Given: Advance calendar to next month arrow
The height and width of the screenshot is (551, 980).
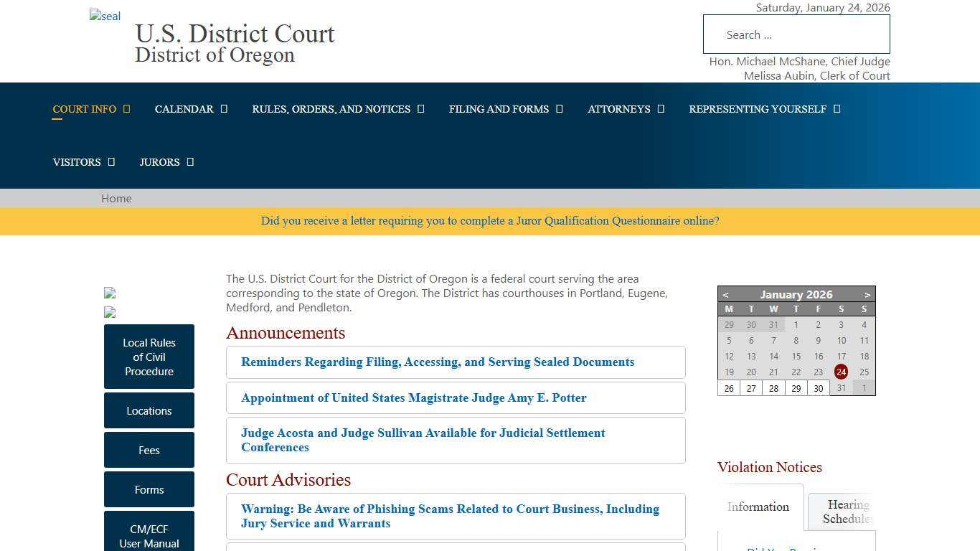Looking at the screenshot, I should pyautogui.click(x=867, y=294).
